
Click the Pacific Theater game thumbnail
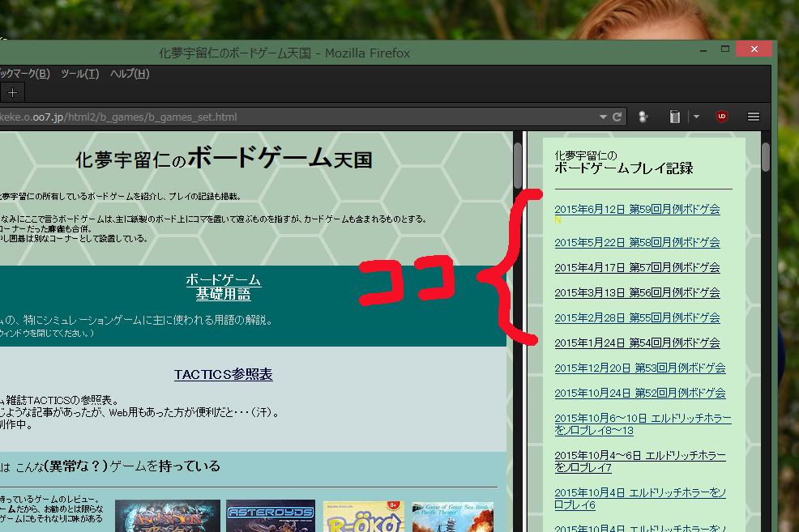[x=452, y=517]
